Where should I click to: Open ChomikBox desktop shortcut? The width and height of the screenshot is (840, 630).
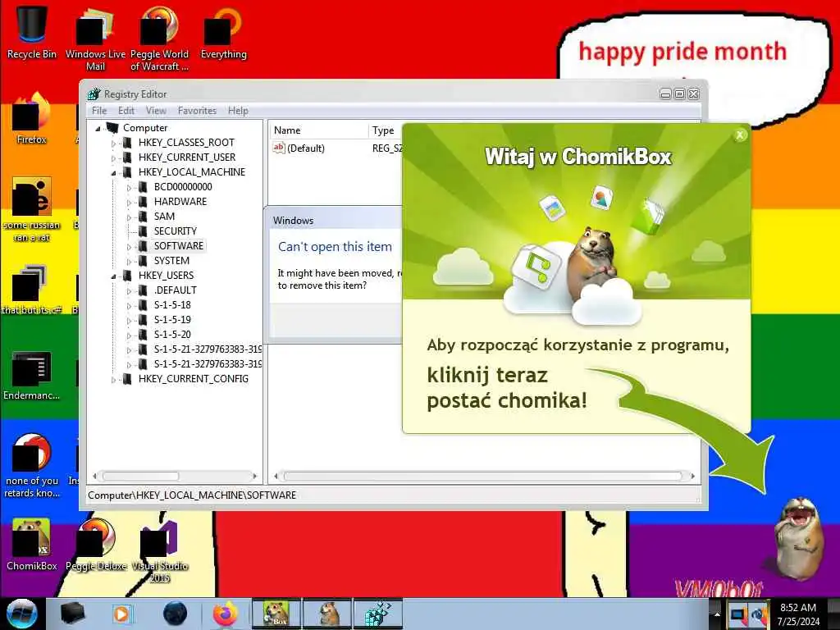pos(31,545)
